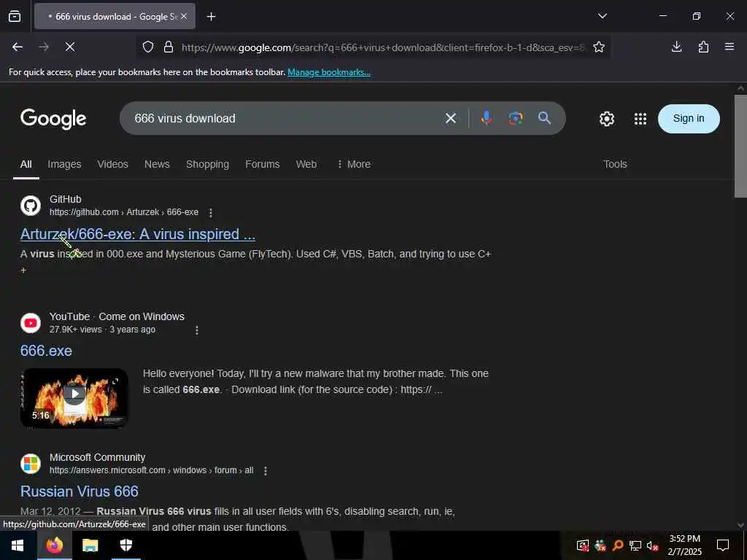747x560 pixels.
Task: Click the Google logo
Action: [x=53, y=119]
